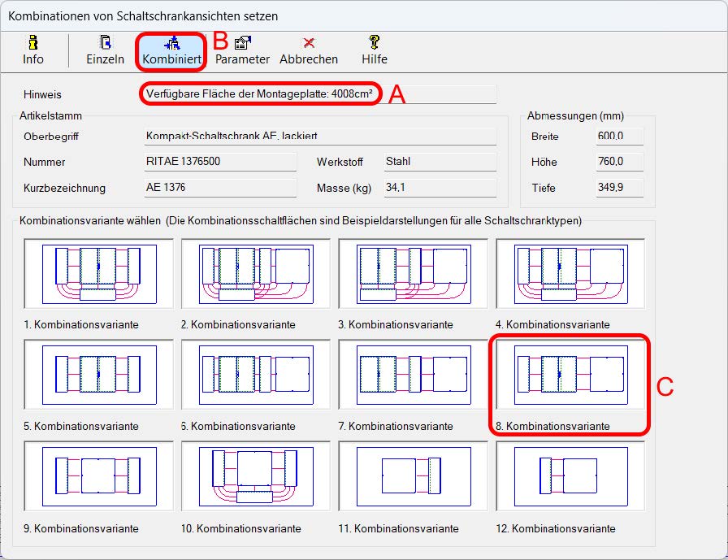The image size is (728, 560).
Task: Click the 4. Kombinationsvariante image
Action: point(570,272)
